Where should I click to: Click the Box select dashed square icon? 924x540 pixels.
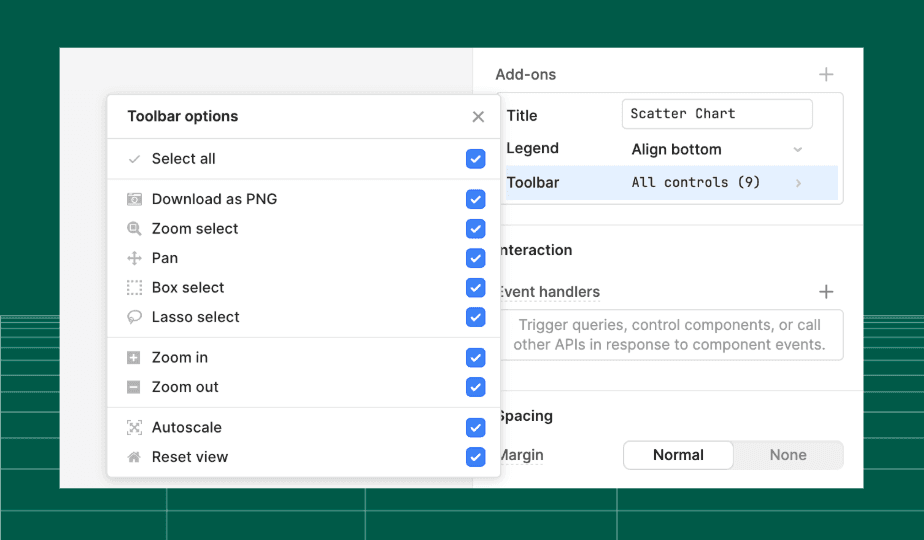pos(134,288)
